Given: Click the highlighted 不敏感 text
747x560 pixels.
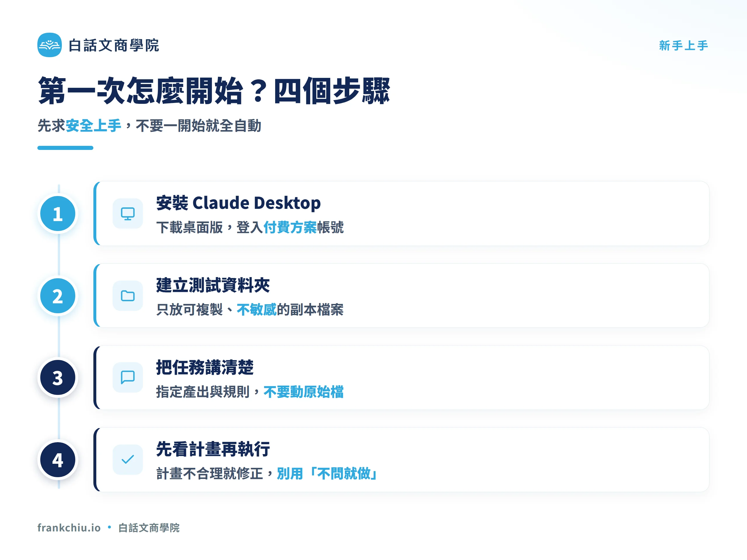Looking at the screenshot, I should [x=257, y=309].
